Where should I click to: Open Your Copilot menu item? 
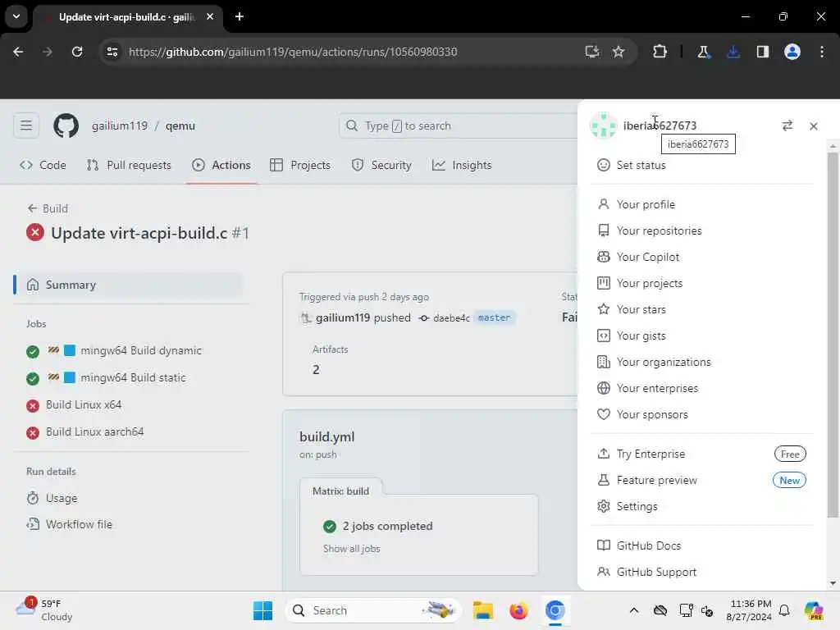(702, 257)
